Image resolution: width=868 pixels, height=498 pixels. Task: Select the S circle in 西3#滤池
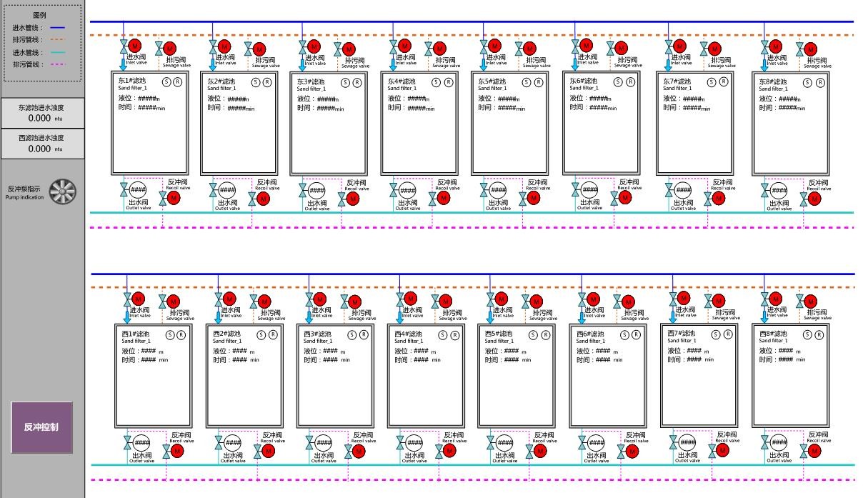pyautogui.click(x=352, y=334)
